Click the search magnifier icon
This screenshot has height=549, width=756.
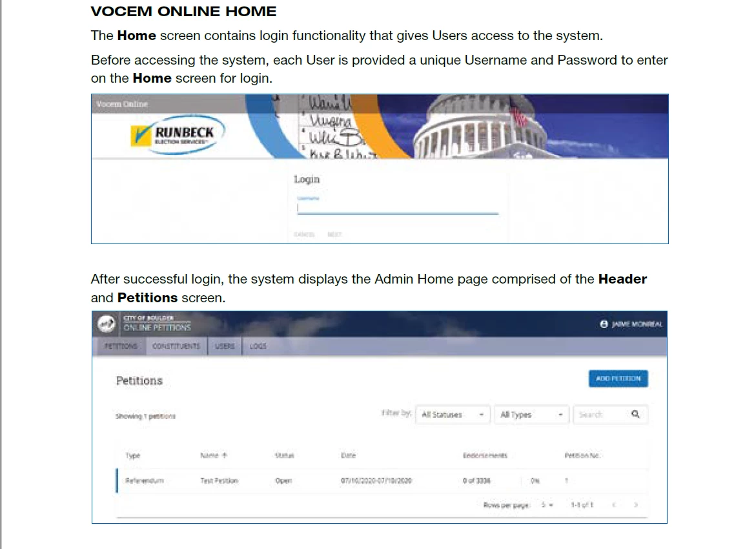(x=635, y=414)
